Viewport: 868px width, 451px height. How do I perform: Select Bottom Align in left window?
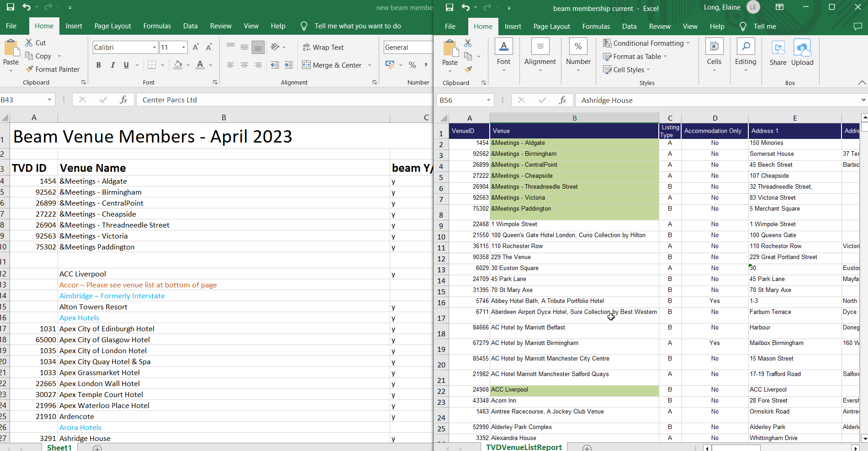258,47
